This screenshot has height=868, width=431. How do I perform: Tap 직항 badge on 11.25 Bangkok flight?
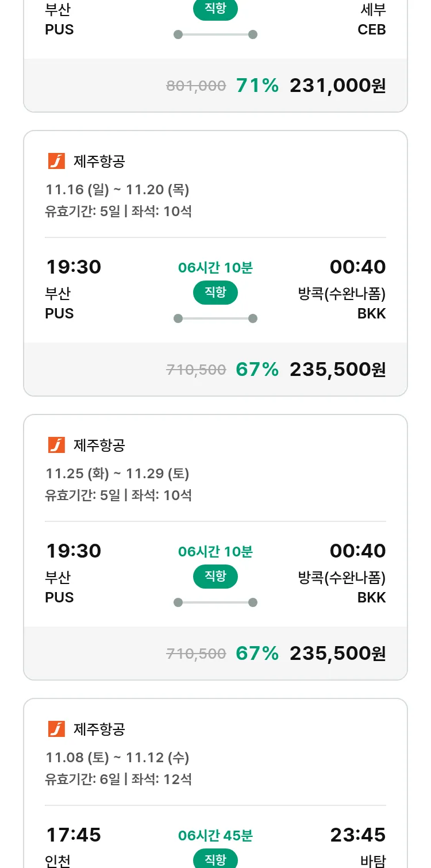[215, 577]
